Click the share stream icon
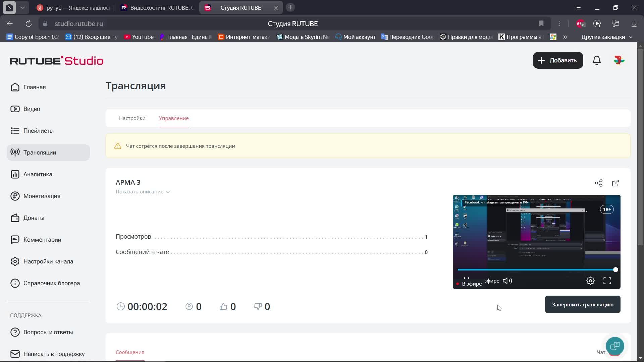This screenshot has height=362, width=644. tap(599, 183)
